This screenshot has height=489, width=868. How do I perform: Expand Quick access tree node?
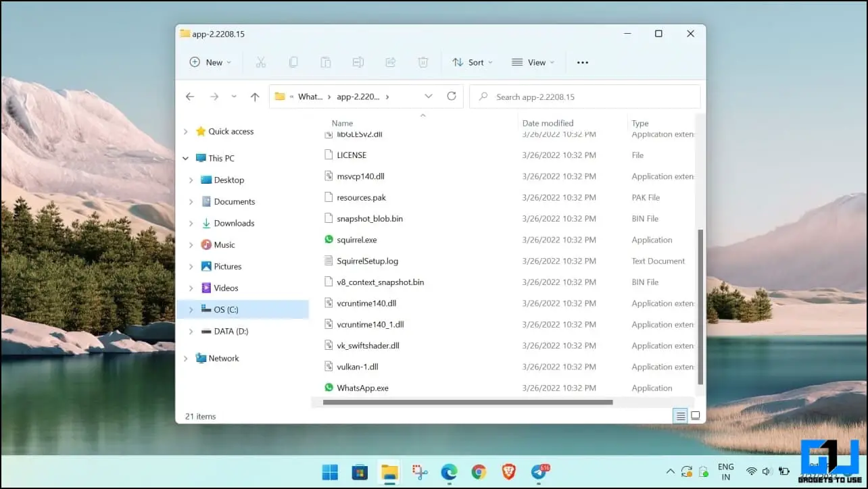186,132
